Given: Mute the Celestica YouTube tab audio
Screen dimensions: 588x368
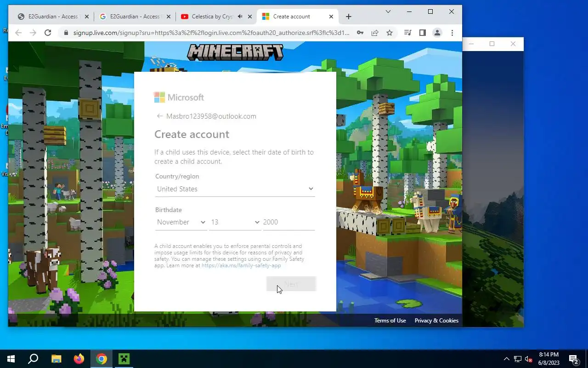Looking at the screenshot, I should click(x=240, y=17).
